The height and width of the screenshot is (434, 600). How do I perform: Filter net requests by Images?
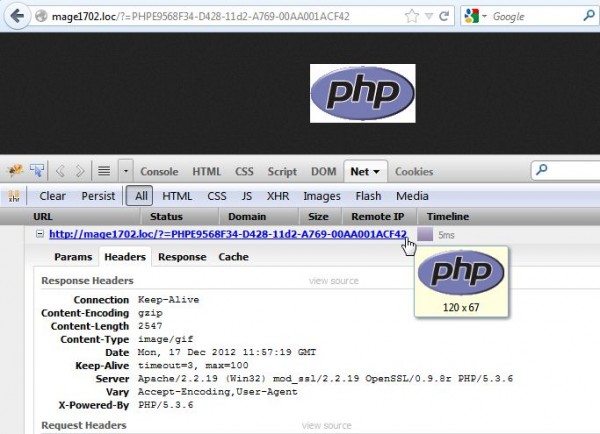[322, 196]
